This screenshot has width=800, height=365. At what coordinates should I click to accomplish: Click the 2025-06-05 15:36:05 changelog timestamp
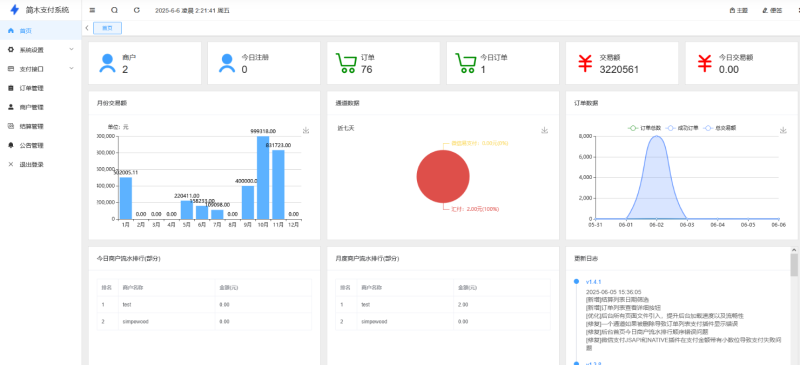click(x=613, y=291)
